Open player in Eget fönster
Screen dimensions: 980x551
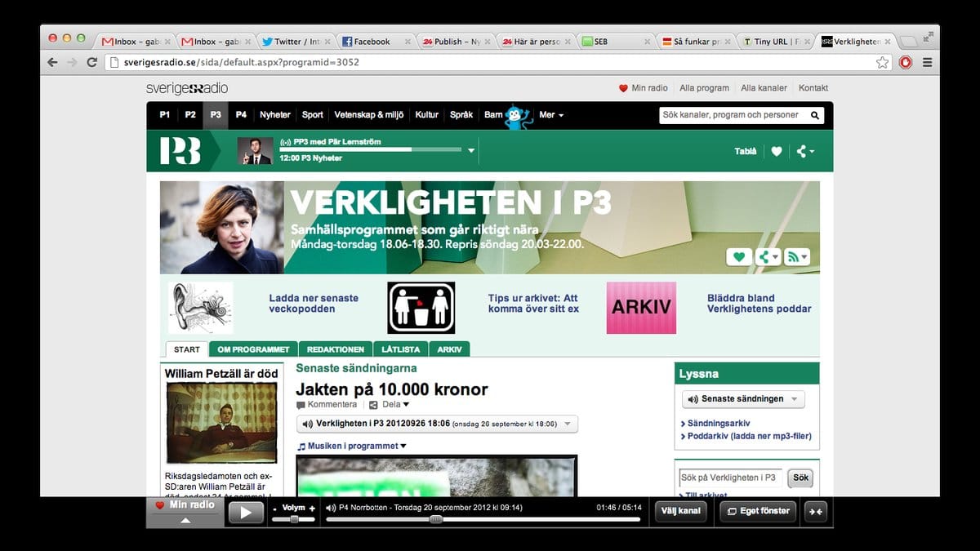tap(758, 511)
